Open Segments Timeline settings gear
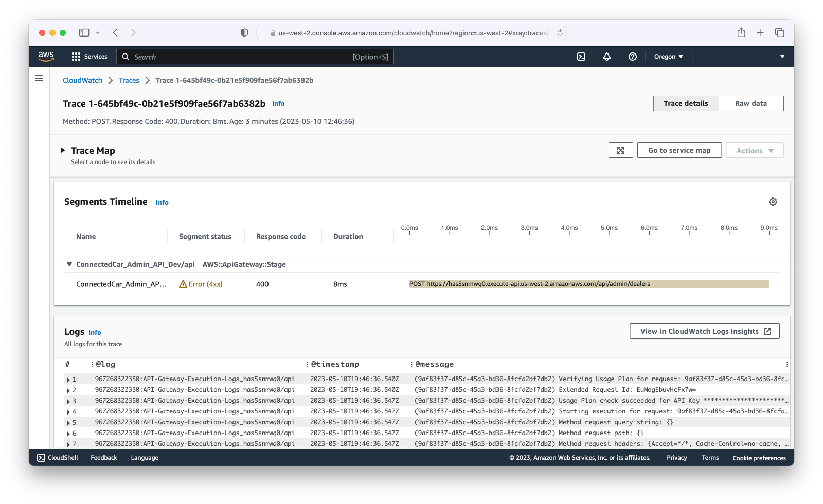The image size is (823, 504). coord(773,202)
